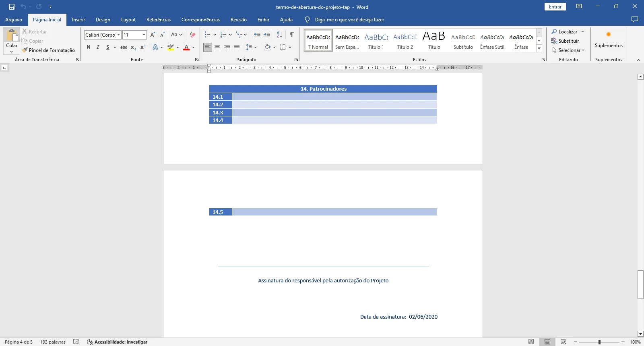The image size is (644, 346).
Task: Click the zoom slider handle
Action: click(x=599, y=342)
